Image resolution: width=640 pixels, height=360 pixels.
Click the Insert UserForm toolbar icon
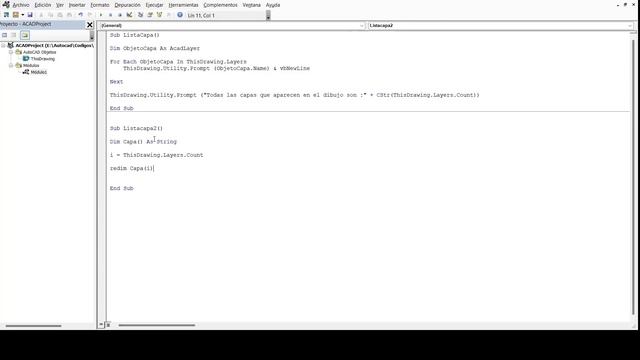click(16, 15)
